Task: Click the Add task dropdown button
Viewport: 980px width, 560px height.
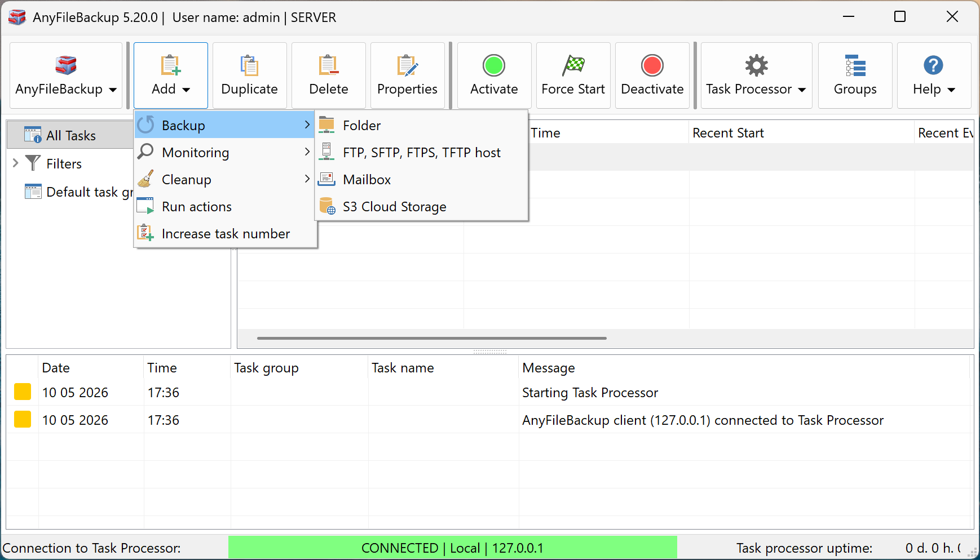Action: pos(171,75)
